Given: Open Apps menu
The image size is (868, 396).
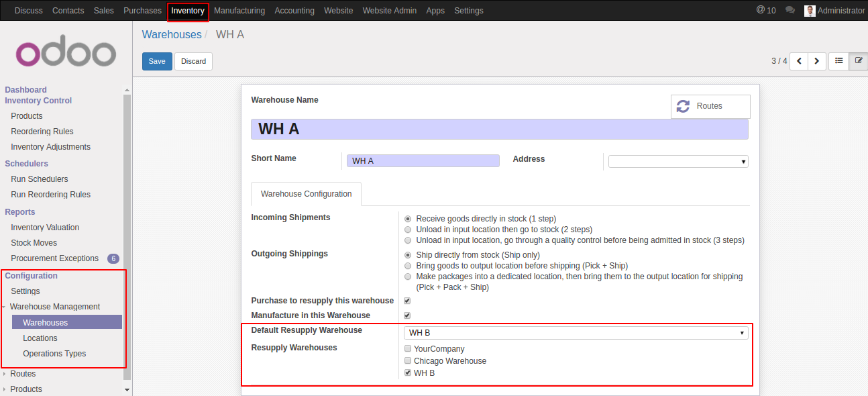Looking at the screenshot, I should point(435,11).
